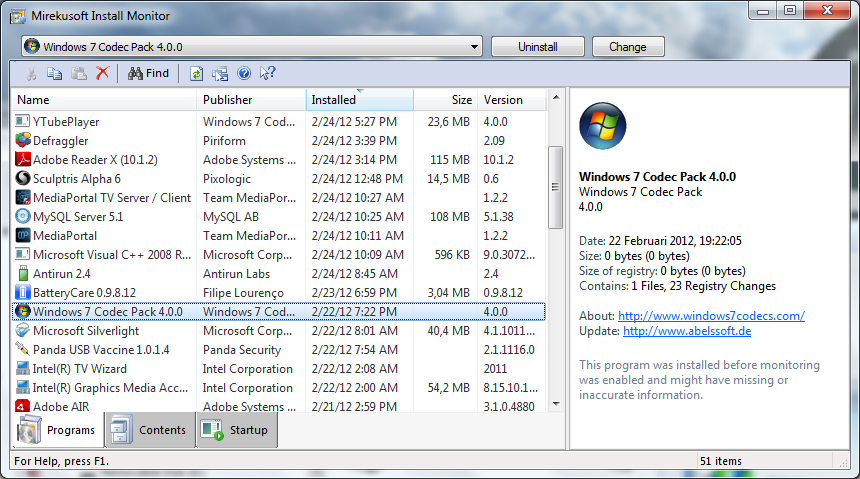Click the Panda Security publisher cell

click(242, 350)
